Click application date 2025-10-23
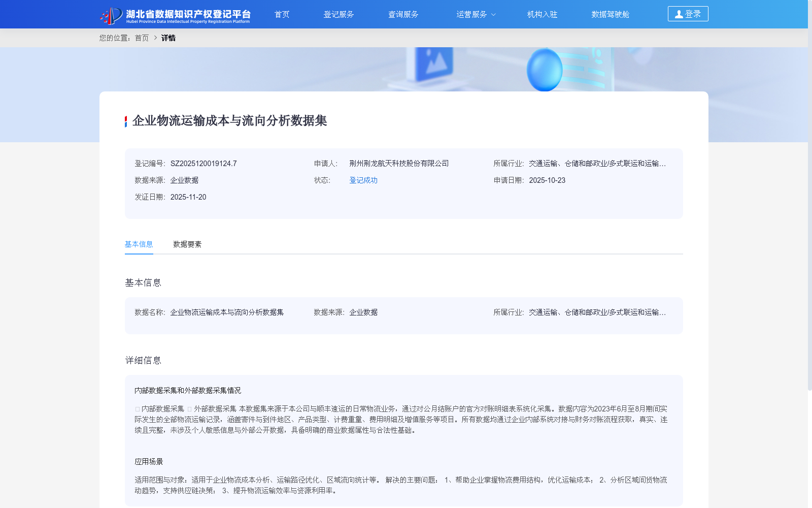Image resolution: width=812 pixels, height=508 pixels. pos(547,180)
